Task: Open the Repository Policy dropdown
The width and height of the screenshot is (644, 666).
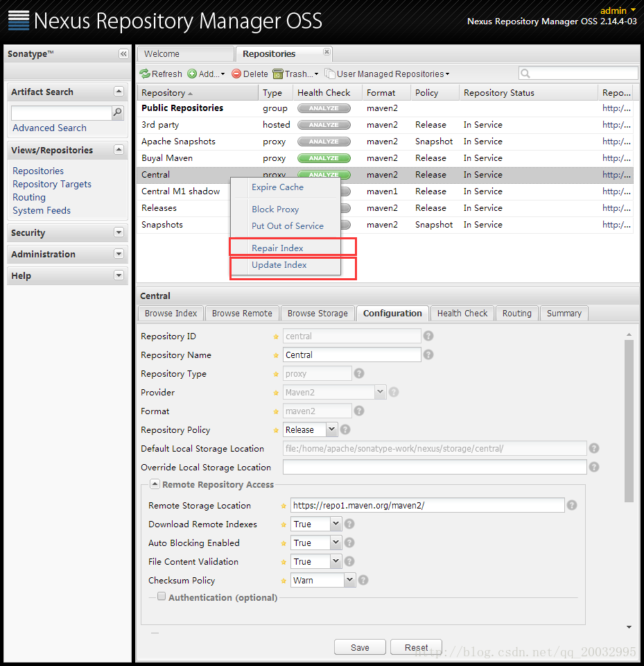Action: click(x=331, y=429)
